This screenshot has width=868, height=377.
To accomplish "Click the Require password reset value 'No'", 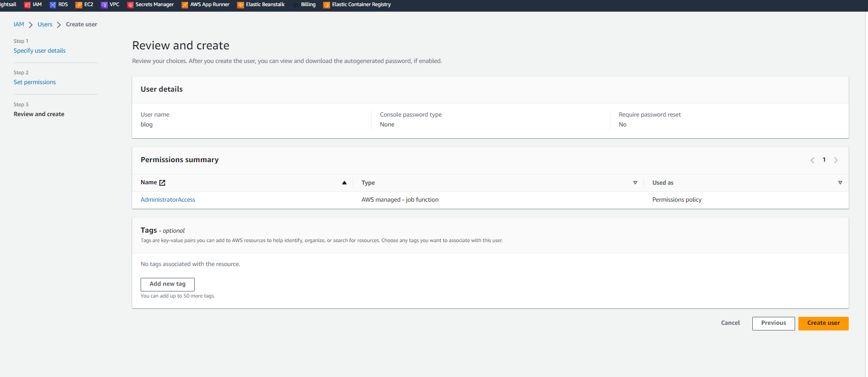I will tap(623, 125).
